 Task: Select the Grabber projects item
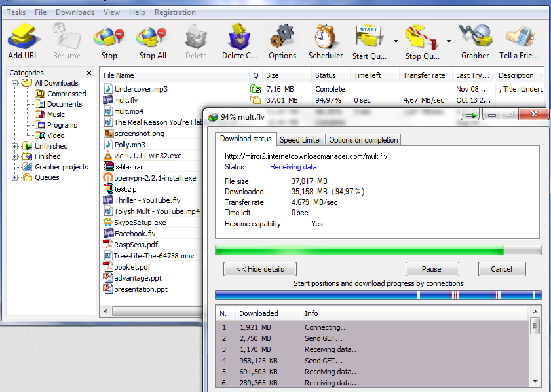(61, 167)
